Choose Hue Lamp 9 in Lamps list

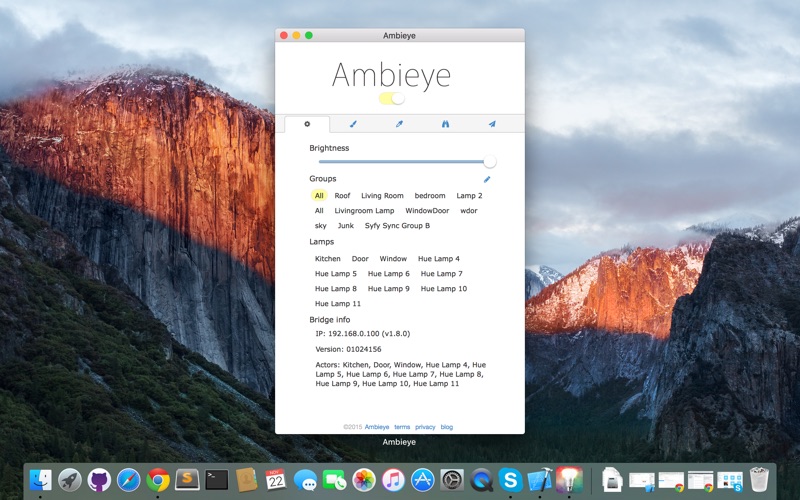point(389,288)
